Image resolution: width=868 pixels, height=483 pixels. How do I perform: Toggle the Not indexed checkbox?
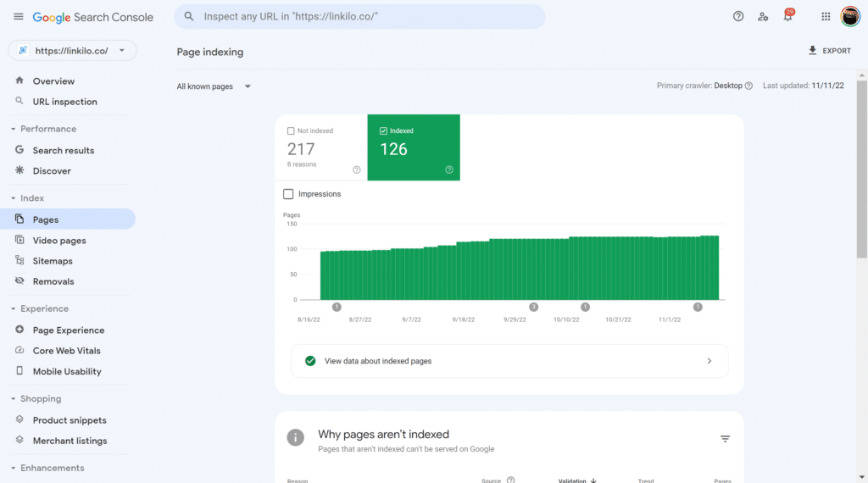click(291, 131)
